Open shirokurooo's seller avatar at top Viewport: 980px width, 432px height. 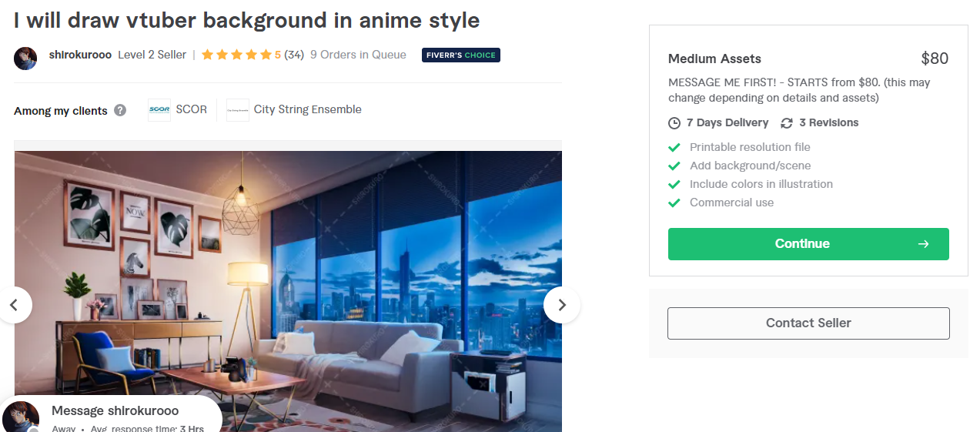click(25, 59)
